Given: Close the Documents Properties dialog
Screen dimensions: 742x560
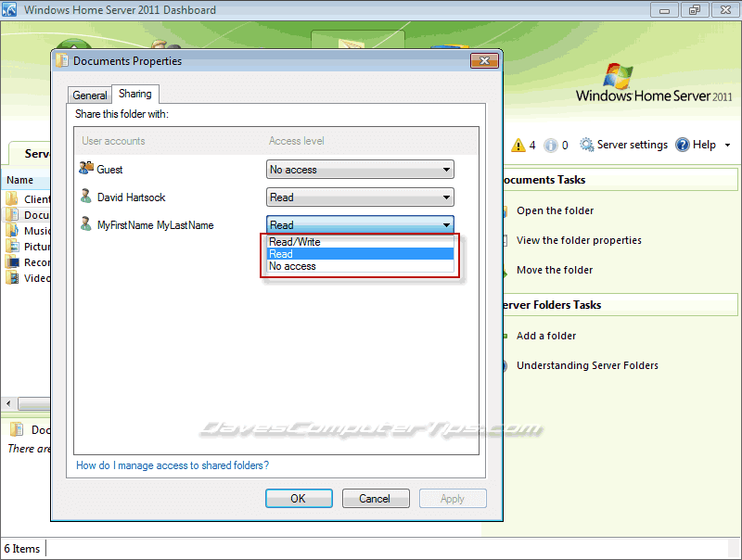Looking at the screenshot, I should pyautogui.click(x=484, y=60).
